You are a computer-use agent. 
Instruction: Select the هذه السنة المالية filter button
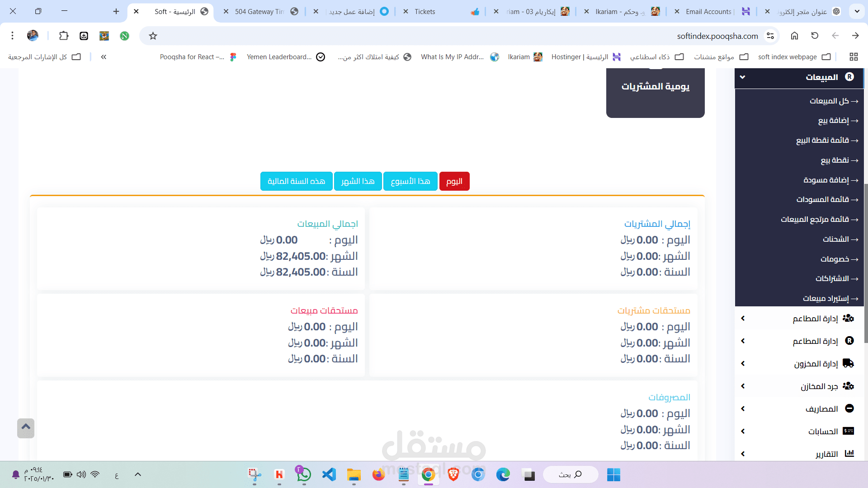tap(296, 181)
